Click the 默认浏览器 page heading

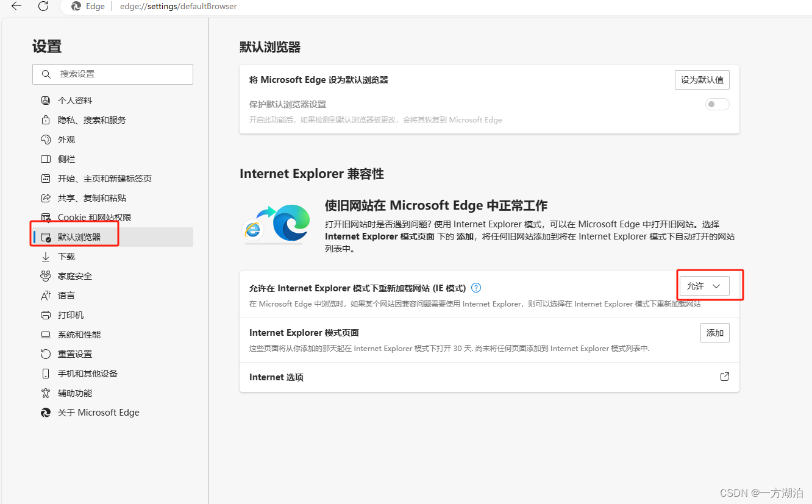270,47
